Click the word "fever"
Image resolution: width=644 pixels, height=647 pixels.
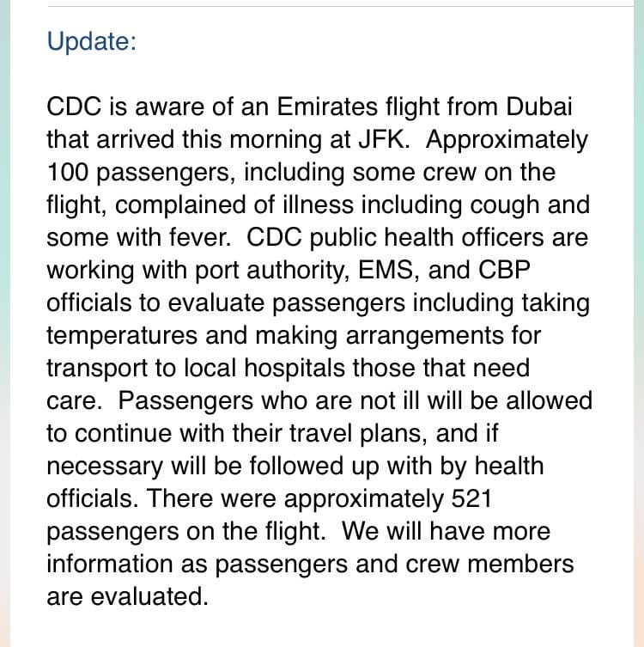[198, 238]
